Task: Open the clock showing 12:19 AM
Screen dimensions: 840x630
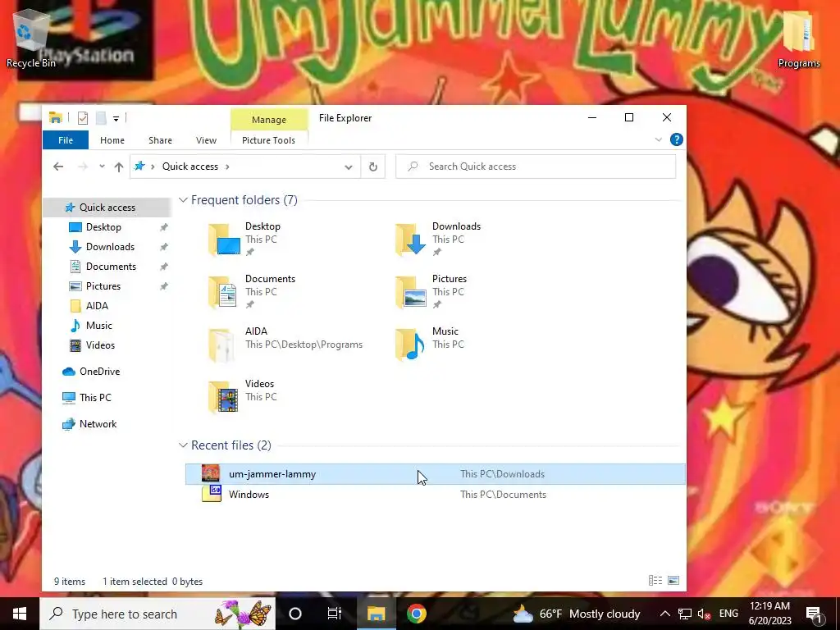Action: [769, 614]
